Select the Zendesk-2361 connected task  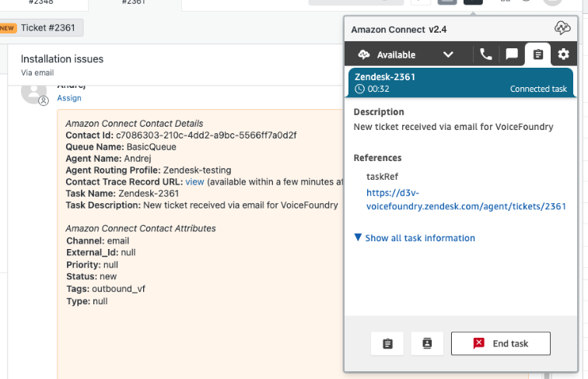(x=460, y=82)
